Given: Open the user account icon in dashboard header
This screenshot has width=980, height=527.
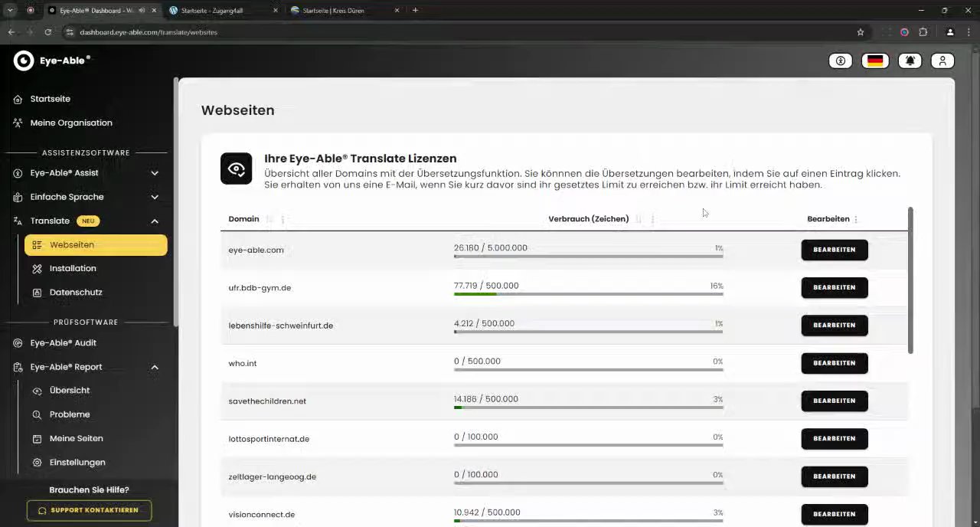Looking at the screenshot, I should [942, 61].
